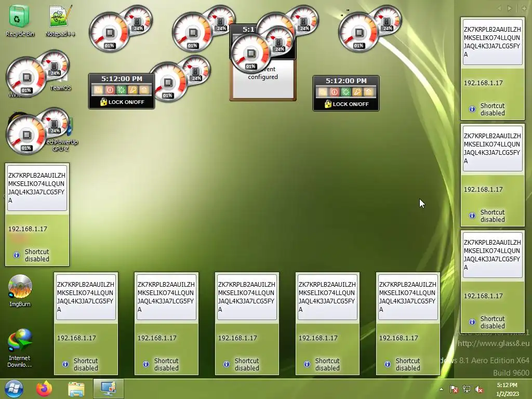Screen dimensions: 532x399
Task: Click the first orange icon in the left control gadget
Action: tap(98, 90)
